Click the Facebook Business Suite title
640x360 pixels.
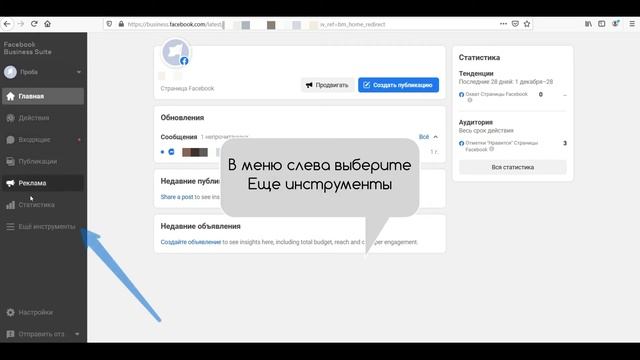coord(28,48)
